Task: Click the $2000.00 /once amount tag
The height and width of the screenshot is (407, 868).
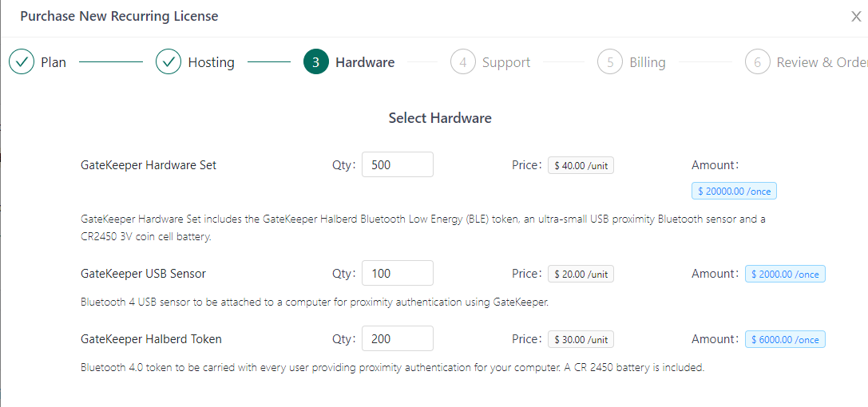Action: [785, 275]
